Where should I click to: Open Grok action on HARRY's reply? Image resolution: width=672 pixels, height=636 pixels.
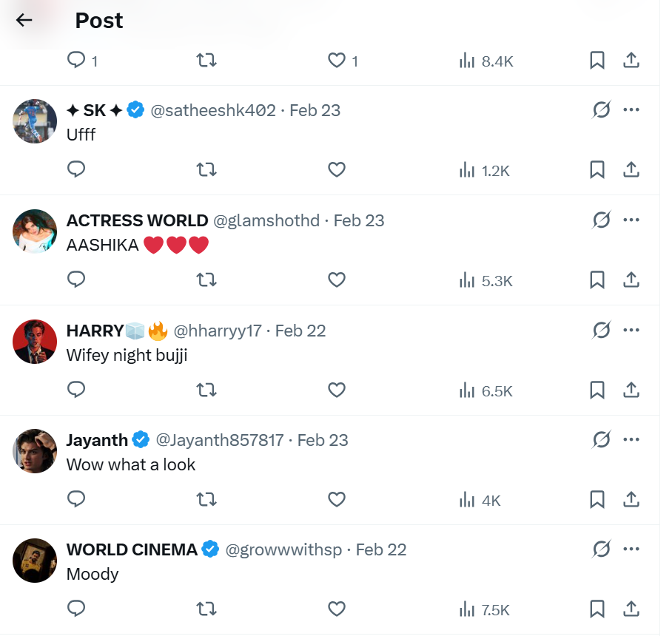tap(601, 330)
